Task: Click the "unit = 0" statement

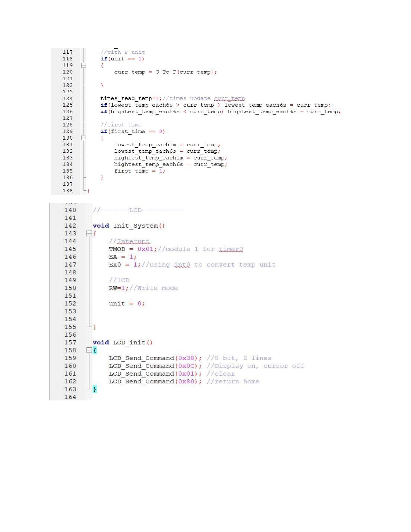Action: pyautogui.click(x=126, y=303)
